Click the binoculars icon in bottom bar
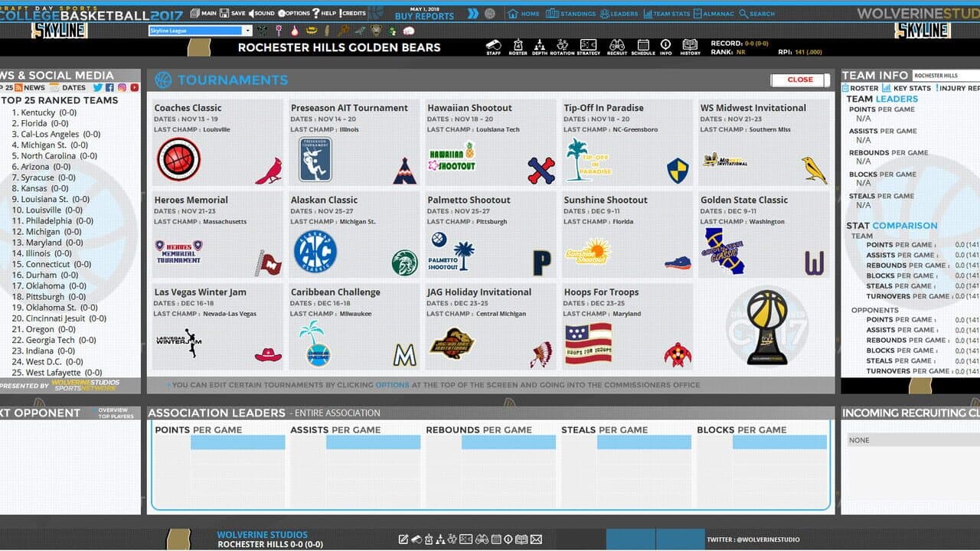 tap(482, 540)
